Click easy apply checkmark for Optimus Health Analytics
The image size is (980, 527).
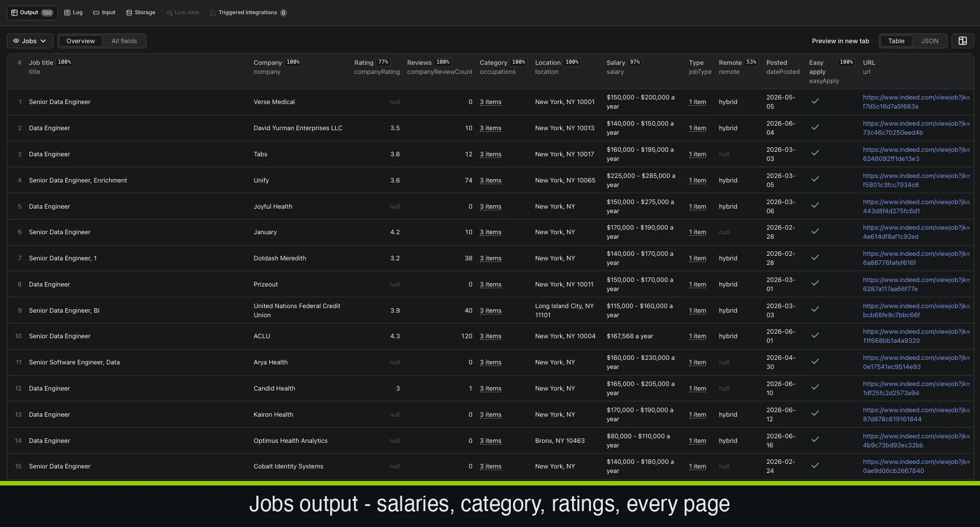[815, 439]
